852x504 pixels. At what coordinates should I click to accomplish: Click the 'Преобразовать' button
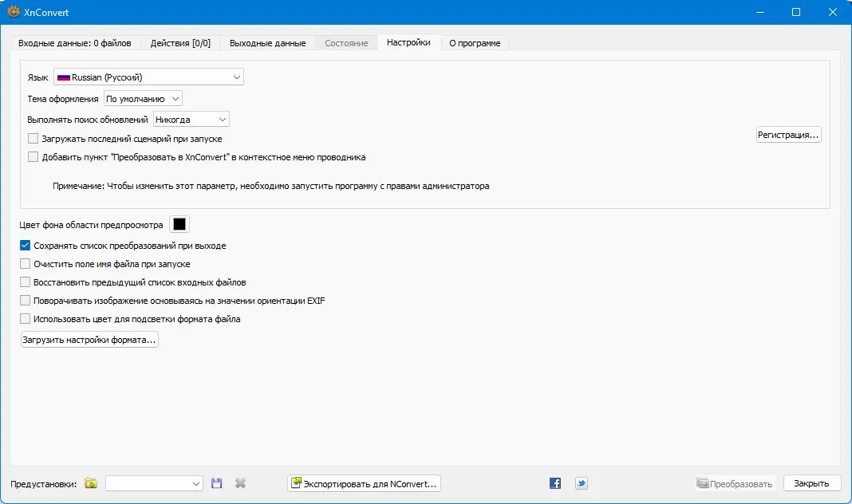point(735,483)
